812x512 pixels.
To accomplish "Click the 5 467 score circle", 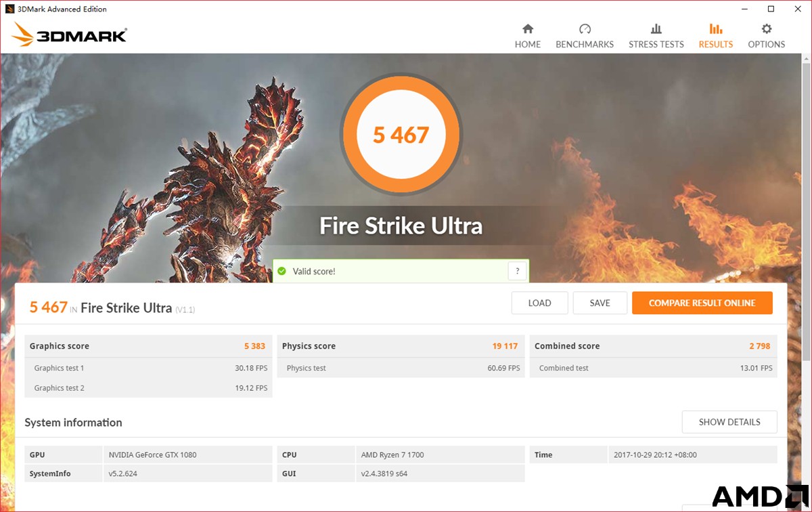I will click(401, 134).
